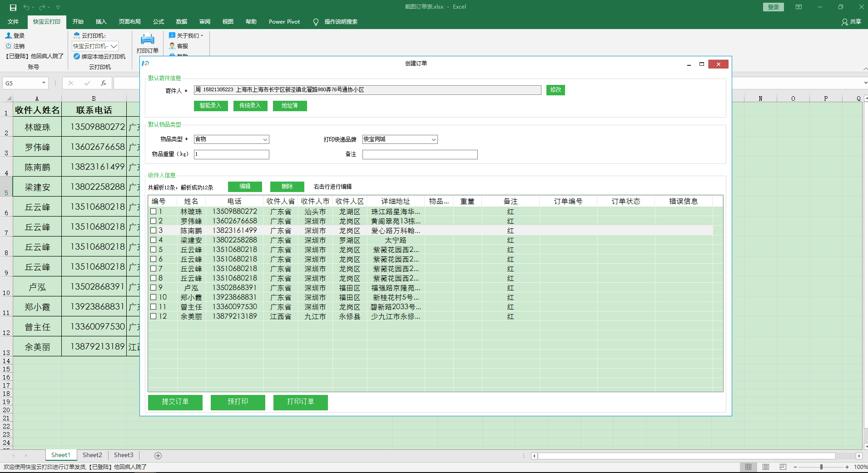Screen dimensions: 868x473
Task: Click the Redo arrow icon
Action: (x=42, y=7)
